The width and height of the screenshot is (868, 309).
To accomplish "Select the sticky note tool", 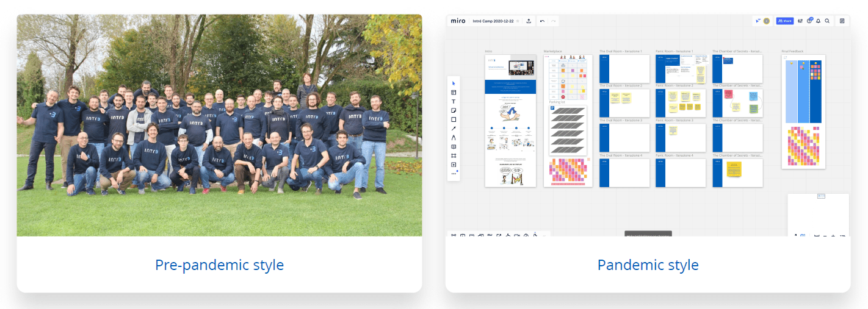I will [x=454, y=110].
